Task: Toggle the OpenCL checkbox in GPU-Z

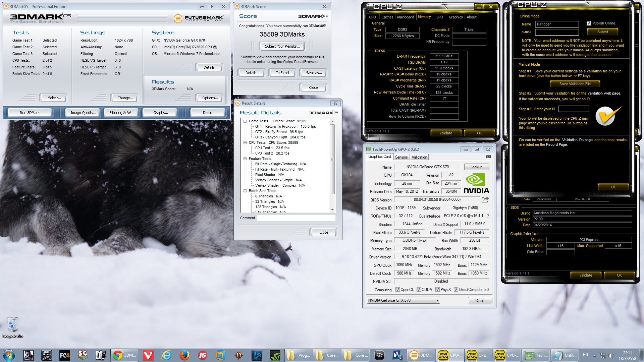Action: (397, 290)
